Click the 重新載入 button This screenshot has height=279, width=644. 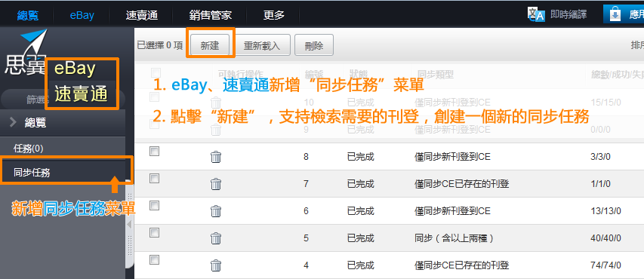[262, 45]
